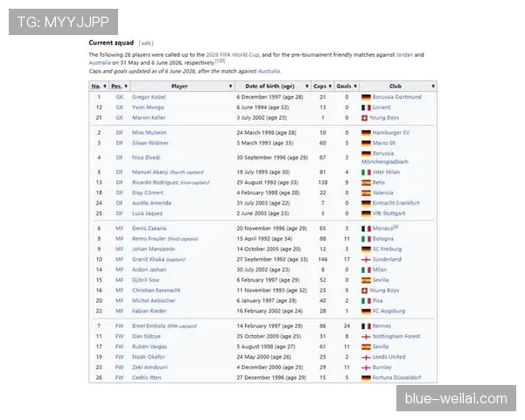
Task: Click the Italian flag beside Inter Milan
Action: (x=366, y=172)
